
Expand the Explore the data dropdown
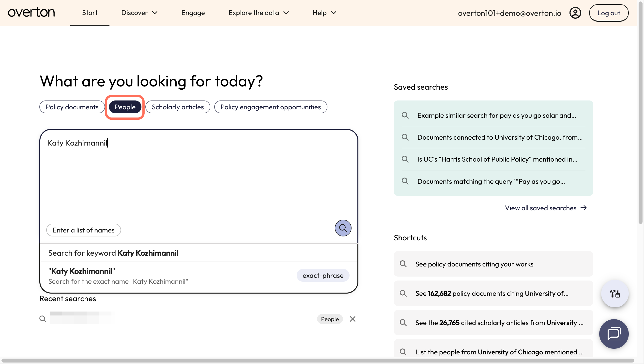[259, 13]
